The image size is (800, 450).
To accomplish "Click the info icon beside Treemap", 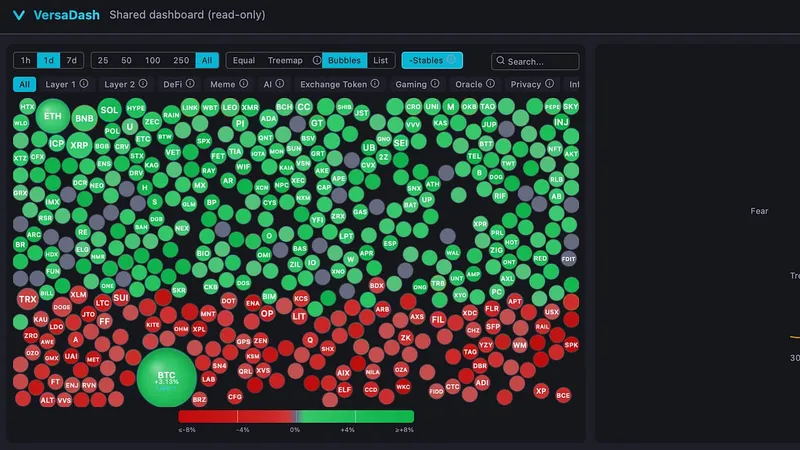I will pos(317,60).
